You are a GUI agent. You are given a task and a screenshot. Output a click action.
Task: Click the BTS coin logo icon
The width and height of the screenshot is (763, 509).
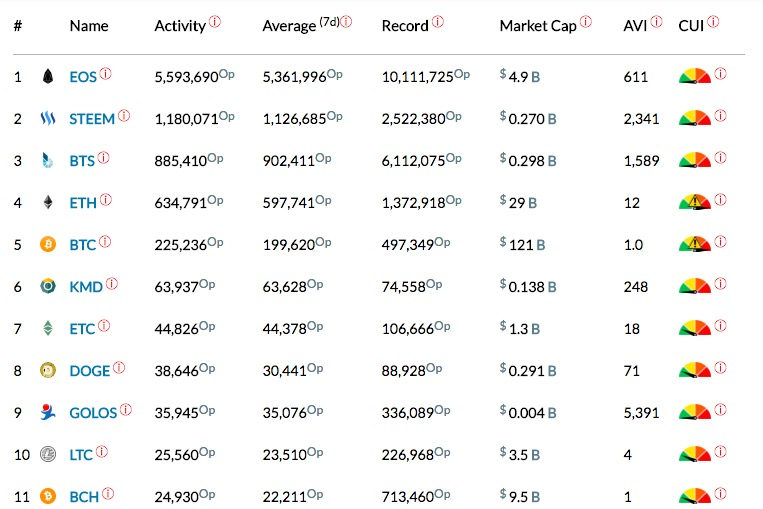47,160
